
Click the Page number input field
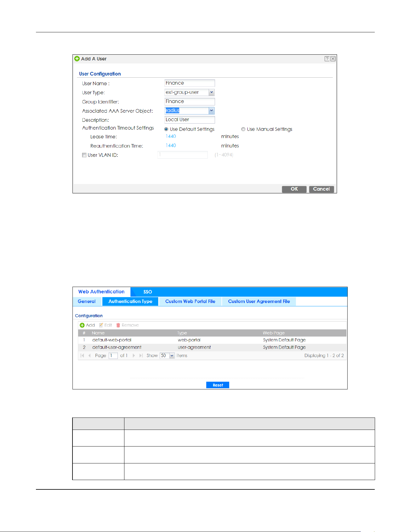113,356
